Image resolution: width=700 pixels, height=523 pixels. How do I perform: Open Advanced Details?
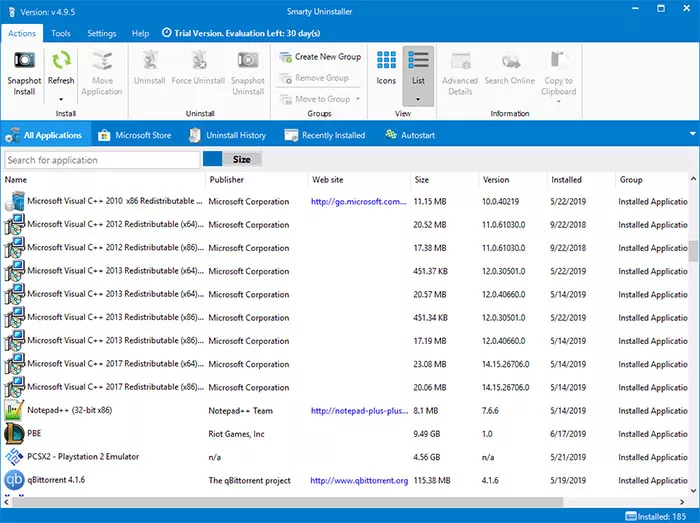[x=460, y=74]
